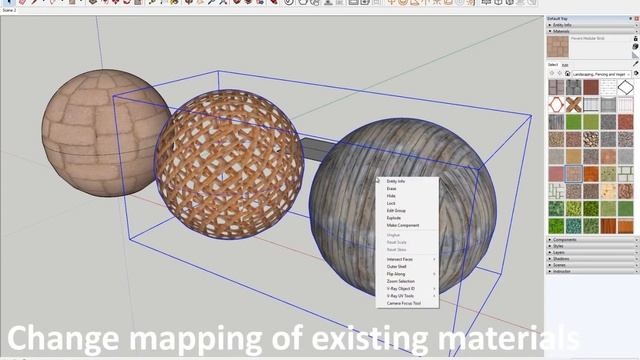Image resolution: width=640 pixels, height=360 pixels.
Task: Switch to the Select tab in Materials
Action: [553, 64]
